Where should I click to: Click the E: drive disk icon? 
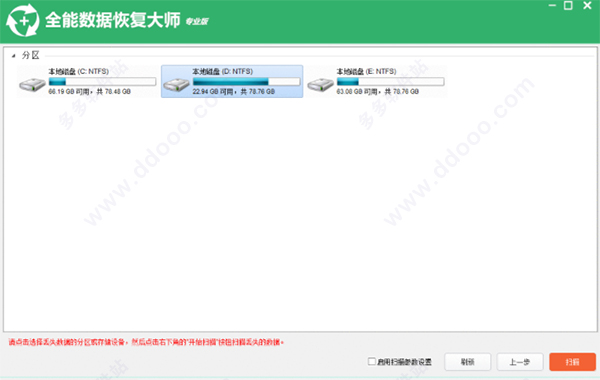pyautogui.click(x=320, y=84)
